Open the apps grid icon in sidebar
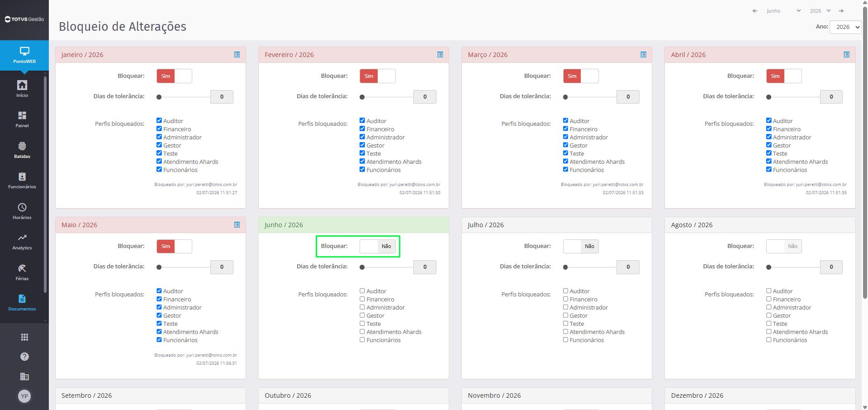 pyautogui.click(x=24, y=337)
